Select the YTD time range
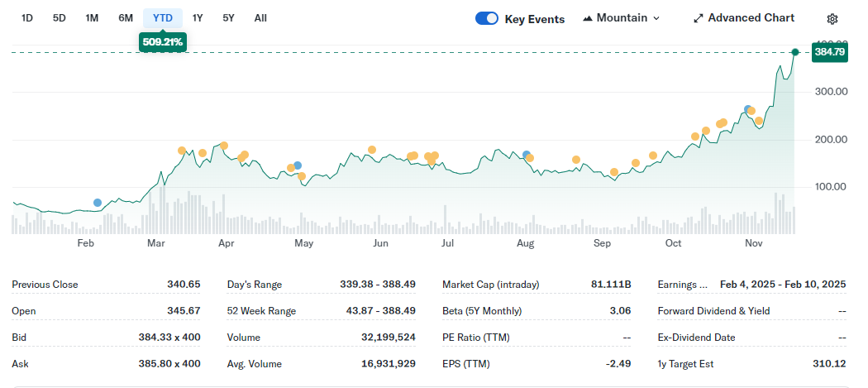The height and width of the screenshot is (388, 868). click(163, 17)
